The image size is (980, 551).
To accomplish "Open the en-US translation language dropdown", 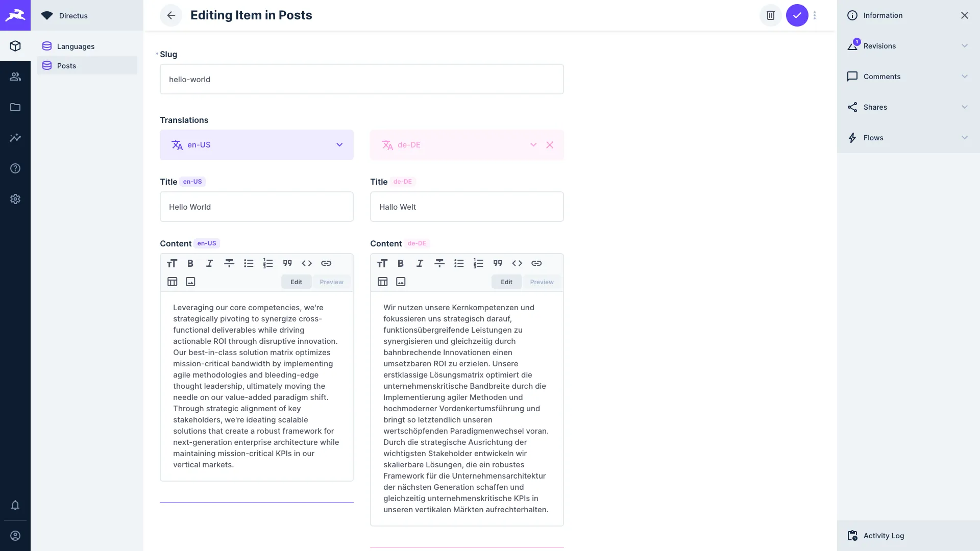I will click(x=339, y=145).
